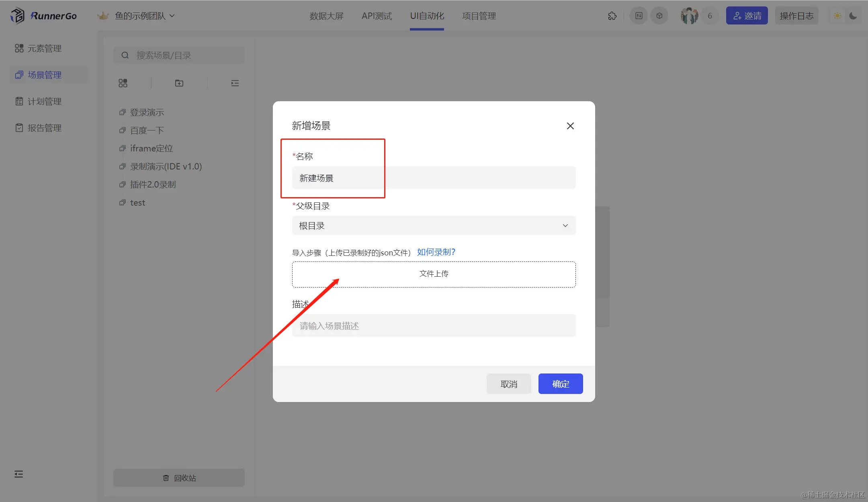Screen dimensions: 868x502
Task: Expand the 父级目录 dropdown showing 根目录
Action: 434,226
